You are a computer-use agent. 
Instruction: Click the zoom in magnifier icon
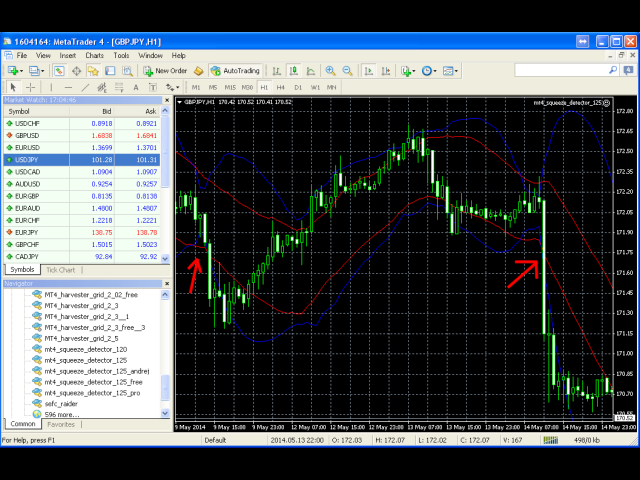click(330, 71)
